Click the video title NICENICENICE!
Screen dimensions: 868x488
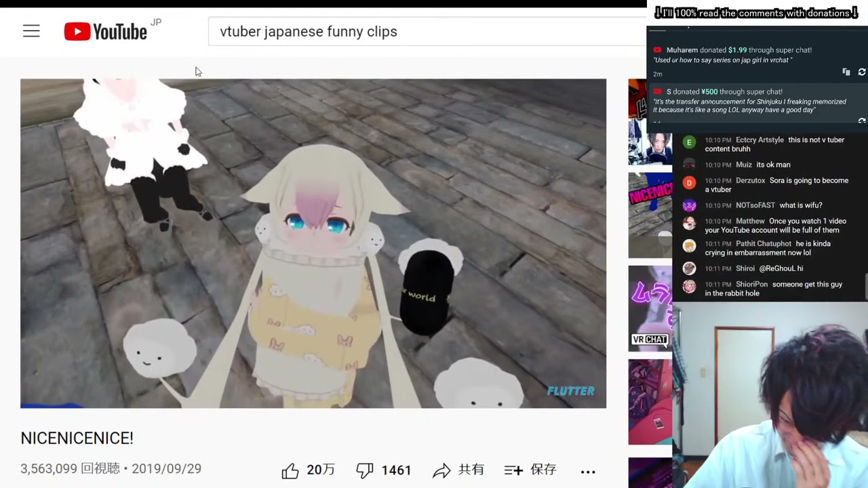coord(77,439)
